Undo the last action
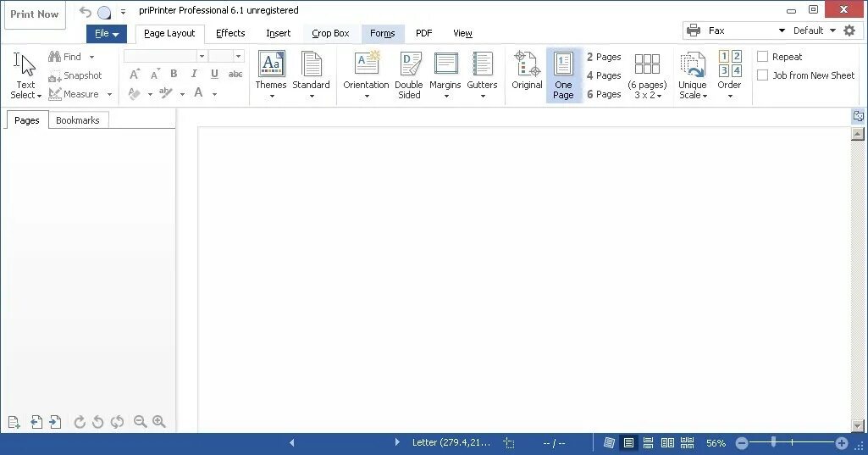This screenshot has height=455, width=868. [85, 12]
